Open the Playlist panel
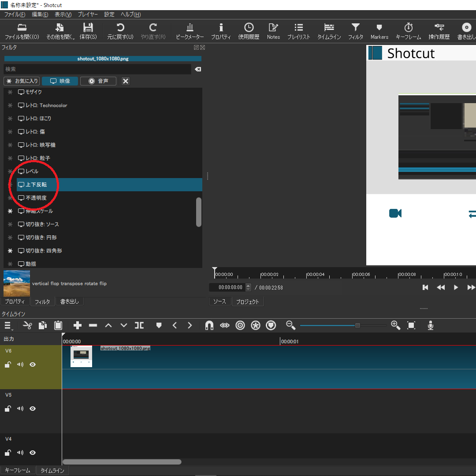The height and width of the screenshot is (476, 476). click(298, 31)
